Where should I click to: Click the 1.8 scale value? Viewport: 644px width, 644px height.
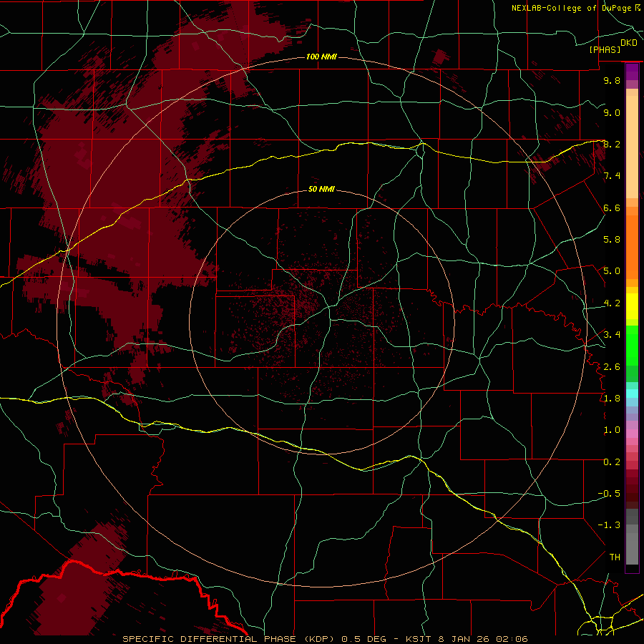click(612, 399)
